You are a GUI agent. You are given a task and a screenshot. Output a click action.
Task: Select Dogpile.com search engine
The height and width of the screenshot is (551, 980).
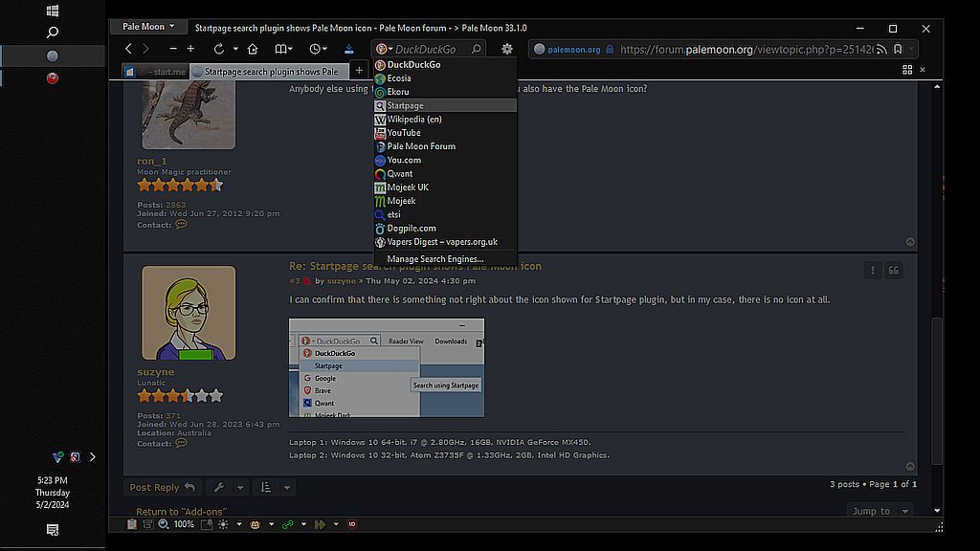445,228
